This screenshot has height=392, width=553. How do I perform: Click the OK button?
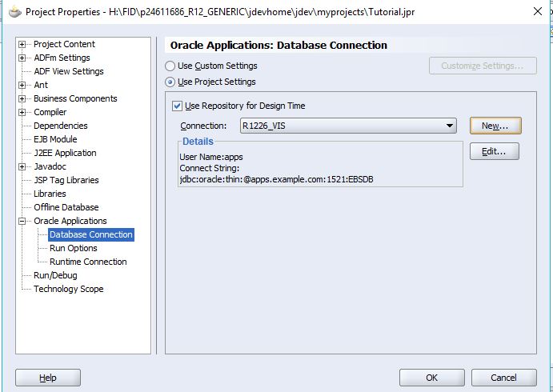431,378
